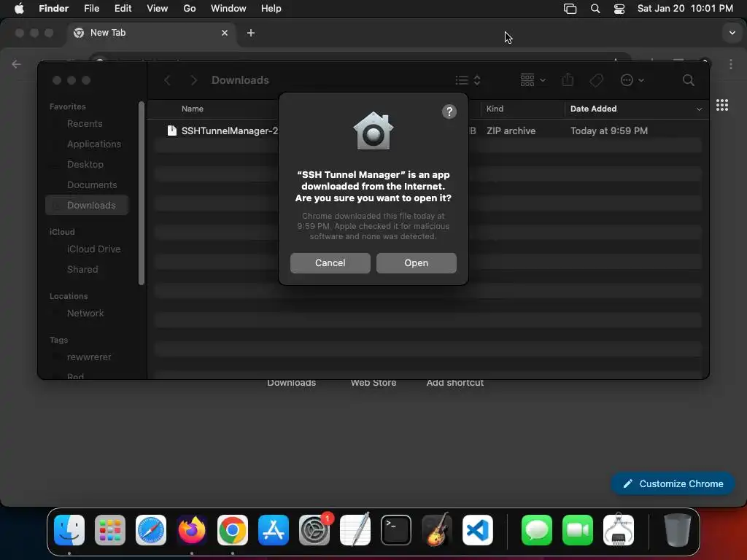Click the Gatekeeper house icon in dialog
Viewport: 747px width, 560px height.
[373, 131]
